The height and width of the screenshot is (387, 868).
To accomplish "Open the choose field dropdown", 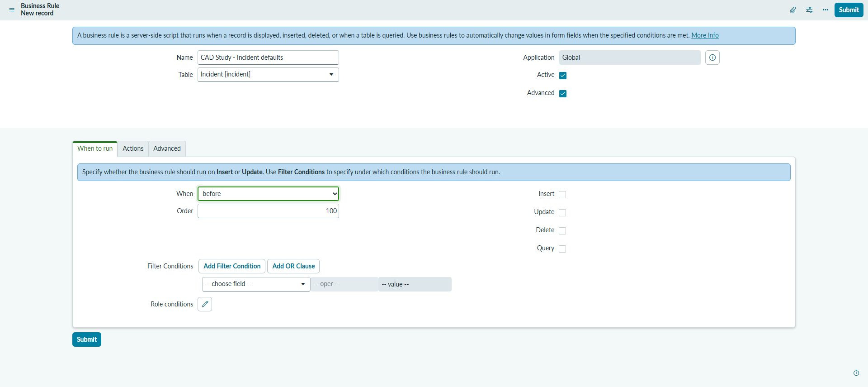I will (256, 284).
